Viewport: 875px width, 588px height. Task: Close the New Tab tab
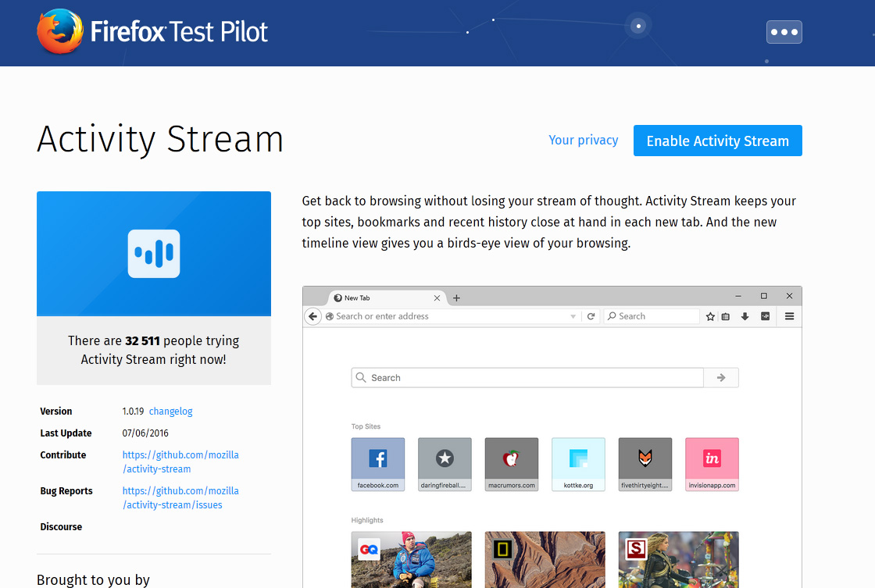437,298
